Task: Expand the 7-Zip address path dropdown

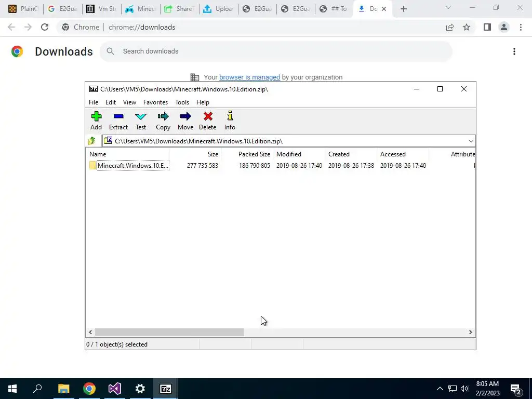Action: click(471, 141)
